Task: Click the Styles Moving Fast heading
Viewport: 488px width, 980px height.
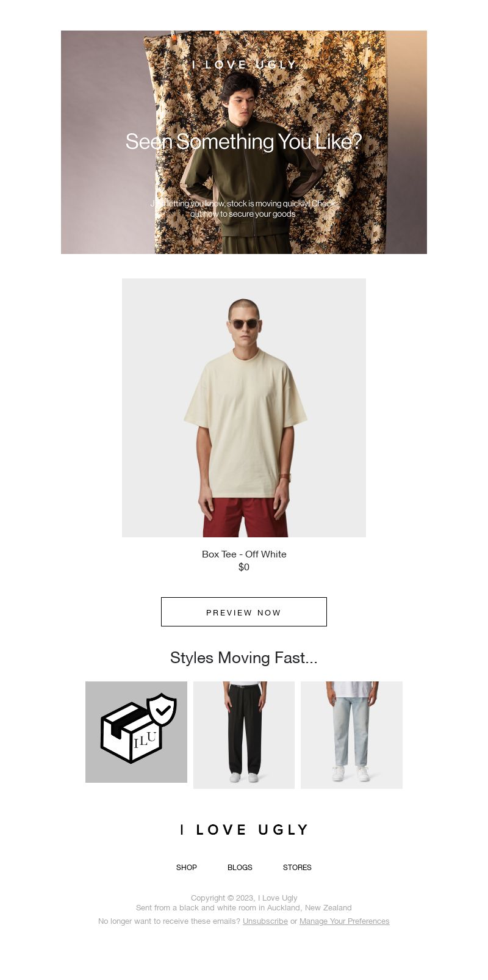Action: pos(244,658)
